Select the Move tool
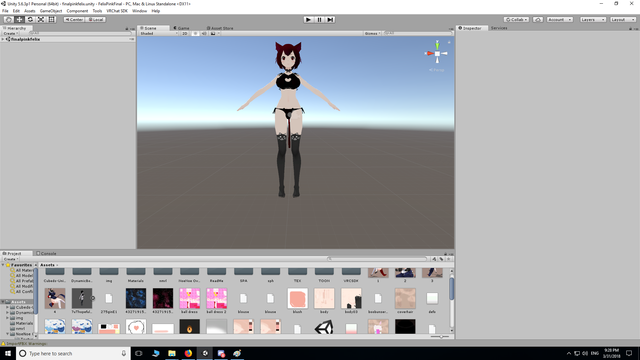Screen dimensions: 640x360 19,20
